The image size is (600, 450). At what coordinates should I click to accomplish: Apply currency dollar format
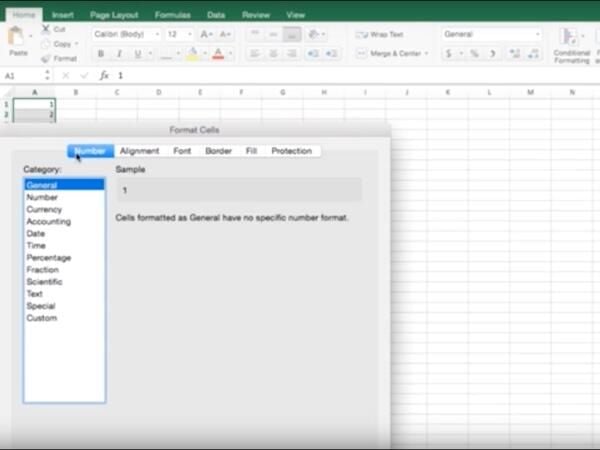[x=449, y=54]
